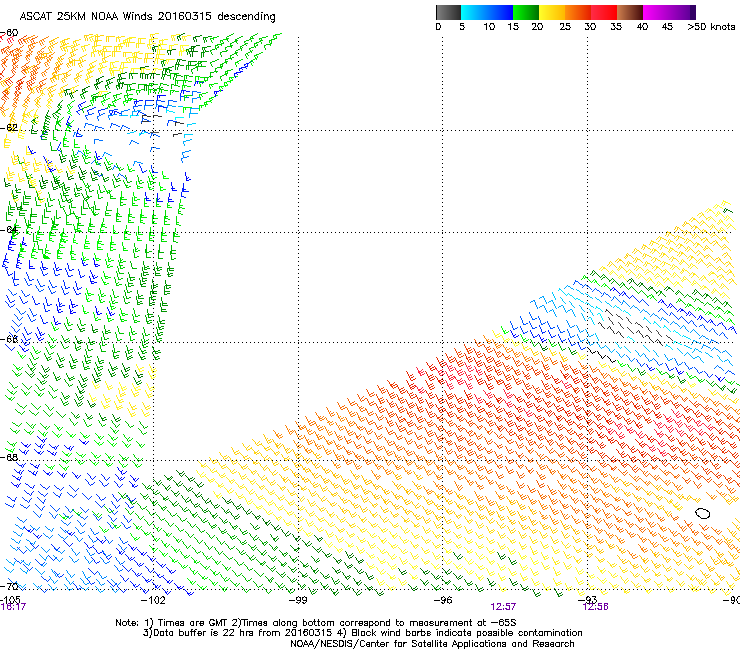
Task: Click the -70 latitude axis label
Action: click(9, 586)
